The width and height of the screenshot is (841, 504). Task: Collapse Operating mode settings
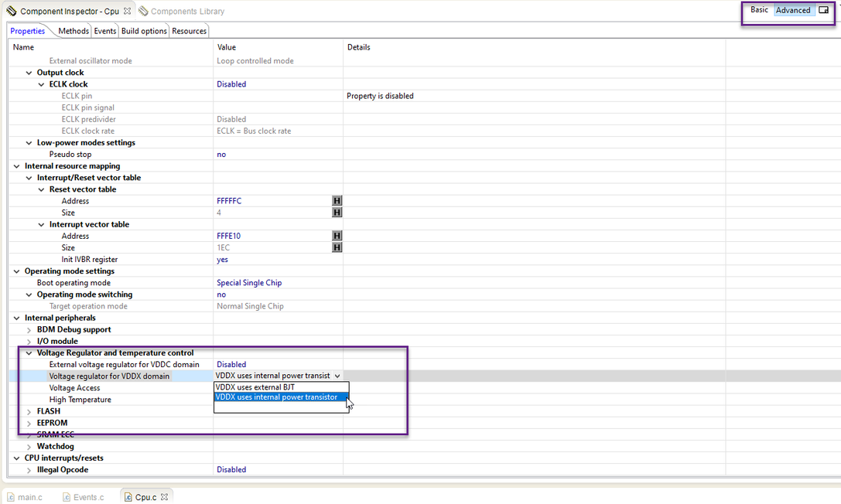click(x=16, y=271)
